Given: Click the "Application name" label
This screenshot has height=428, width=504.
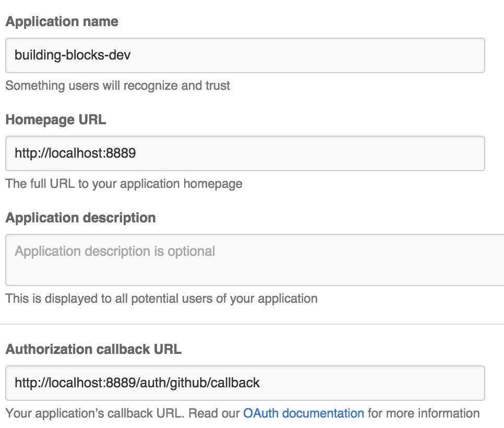Looking at the screenshot, I should coord(62,22).
